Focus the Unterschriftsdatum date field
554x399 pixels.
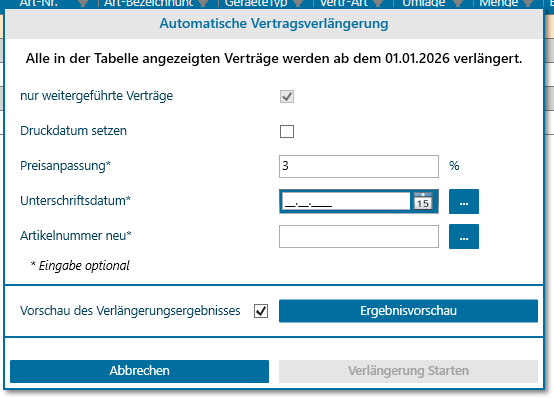pos(346,201)
